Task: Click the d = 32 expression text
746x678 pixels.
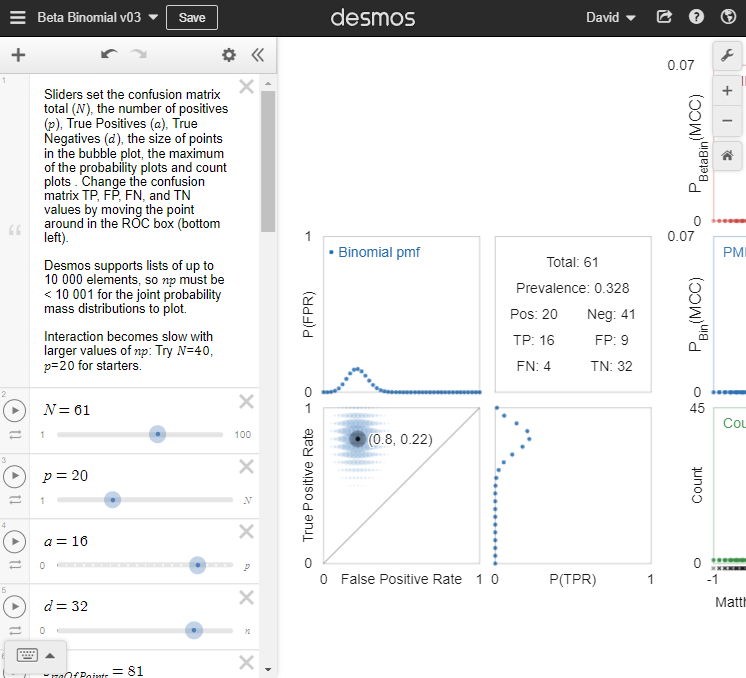Action: 65,606
